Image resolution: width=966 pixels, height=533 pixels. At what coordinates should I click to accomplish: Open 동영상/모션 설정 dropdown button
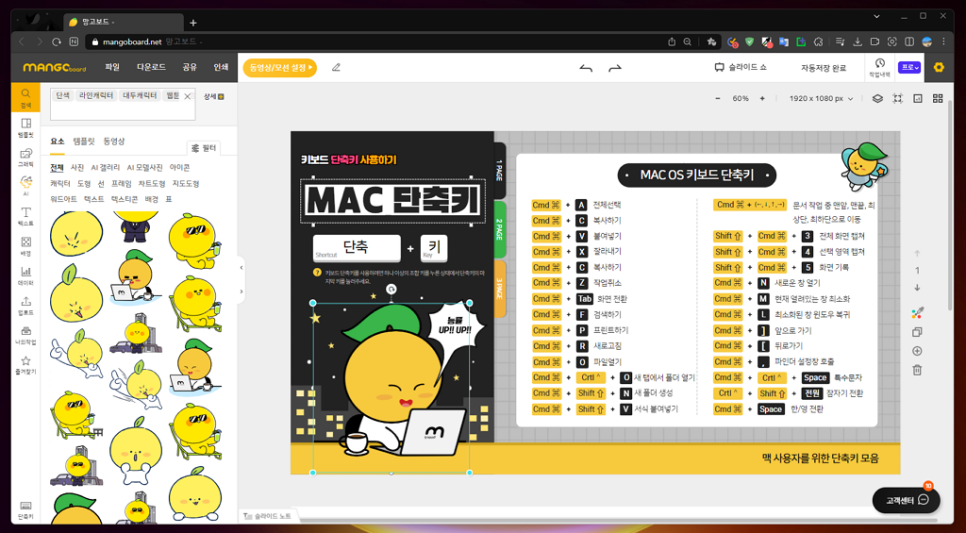tap(280, 67)
